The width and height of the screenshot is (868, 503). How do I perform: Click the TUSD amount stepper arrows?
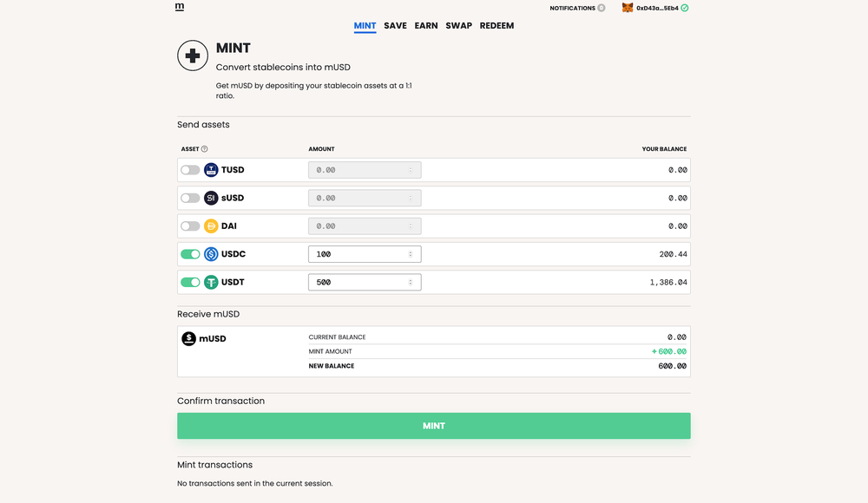411,170
